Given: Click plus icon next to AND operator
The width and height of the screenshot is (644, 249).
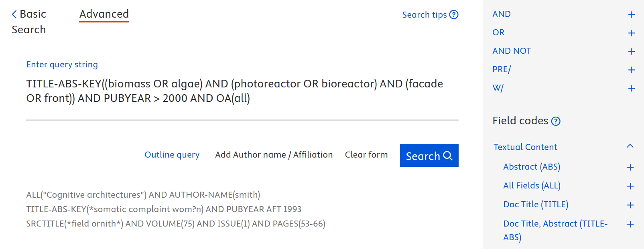Looking at the screenshot, I should (x=631, y=15).
